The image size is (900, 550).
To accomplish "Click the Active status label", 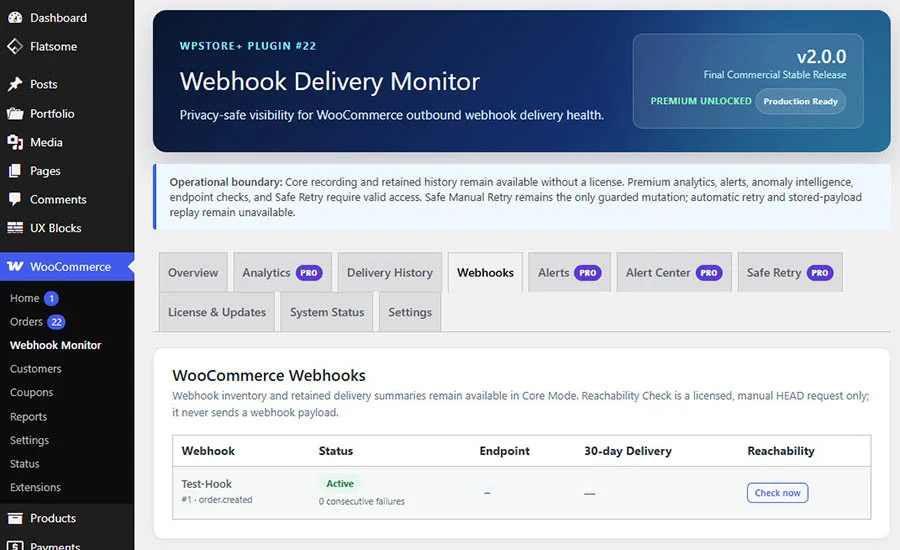I will tap(340, 483).
